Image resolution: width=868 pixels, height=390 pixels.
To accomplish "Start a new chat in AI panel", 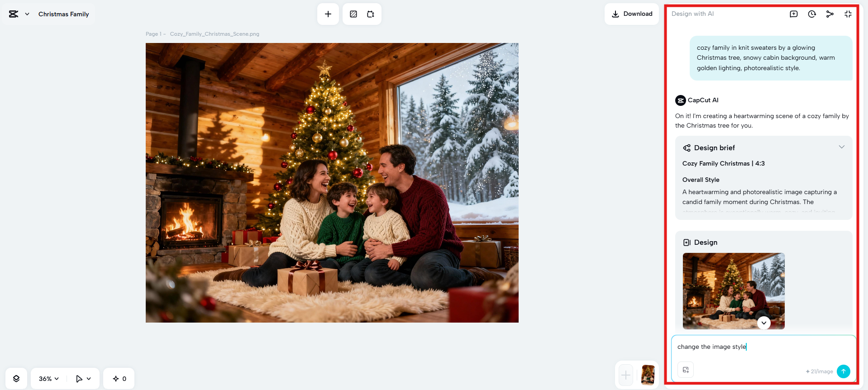I will coord(794,14).
